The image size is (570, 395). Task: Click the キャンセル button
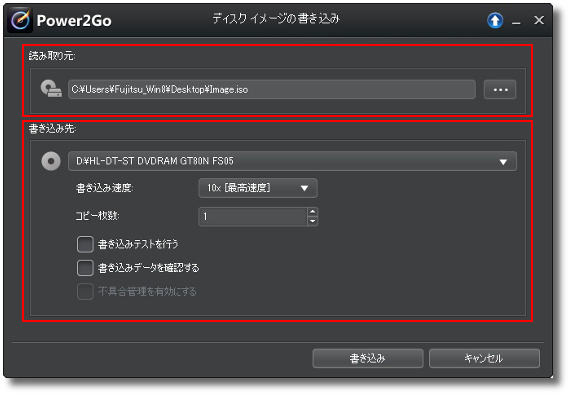tap(484, 358)
